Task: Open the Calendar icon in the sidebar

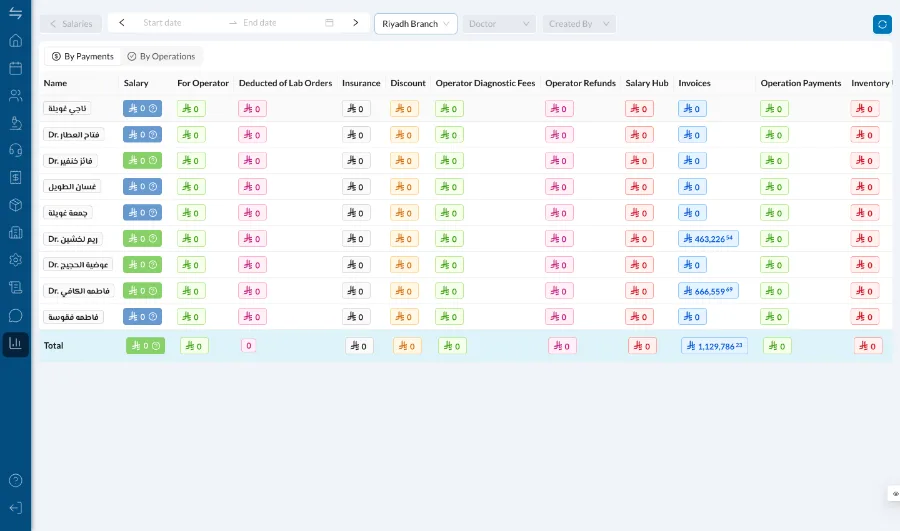Action: pos(15,68)
